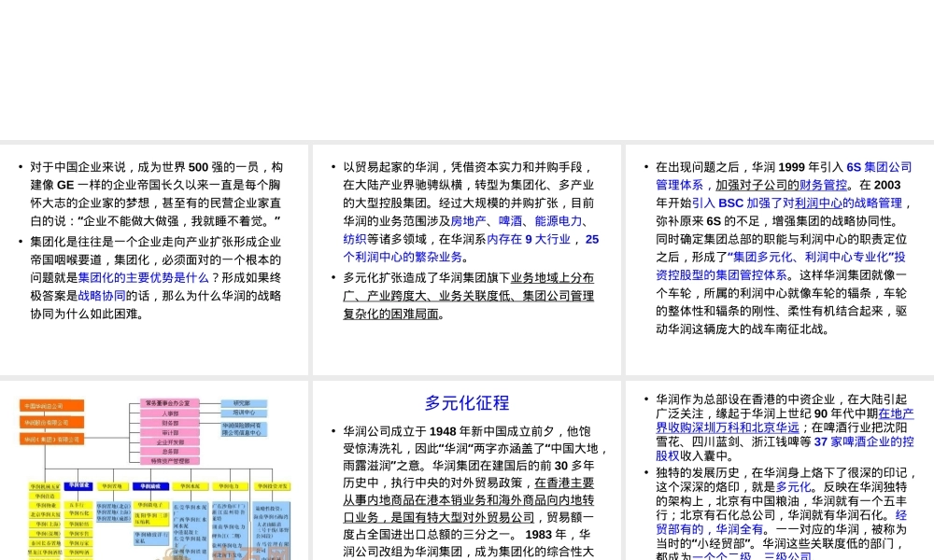Select the orange 中国华润总公司 box
934x560 pixels.
pyautogui.click(x=51, y=405)
